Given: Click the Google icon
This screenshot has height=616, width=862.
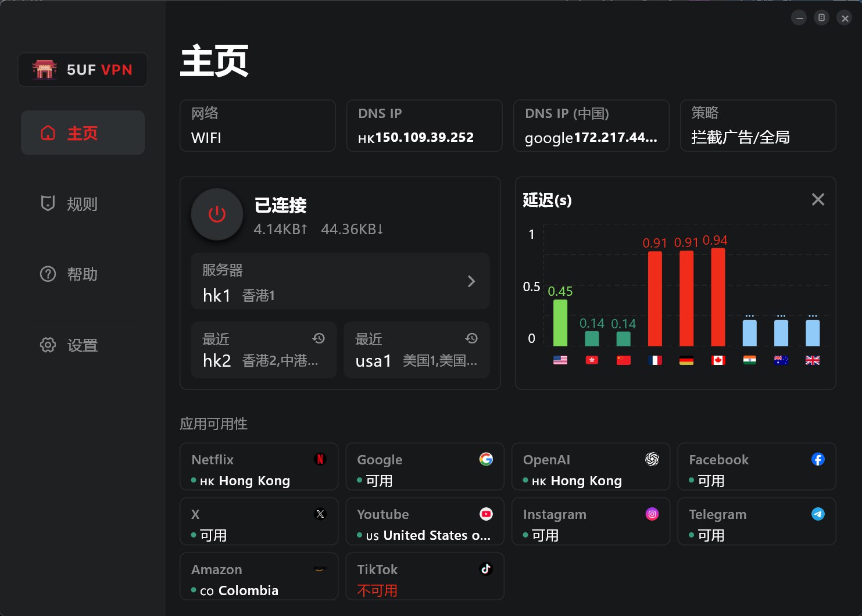Looking at the screenshot, I should [486, 459].
